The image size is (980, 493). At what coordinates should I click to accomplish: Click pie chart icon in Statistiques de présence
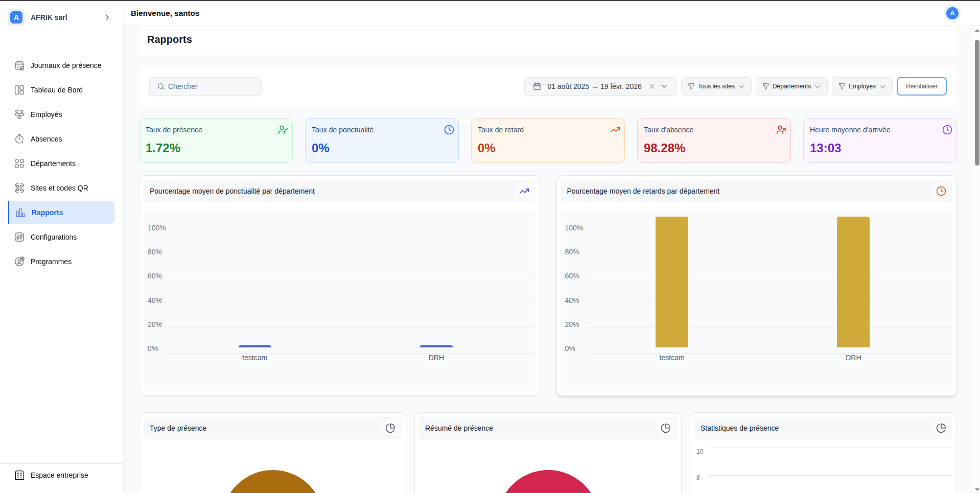pos(941,428)
